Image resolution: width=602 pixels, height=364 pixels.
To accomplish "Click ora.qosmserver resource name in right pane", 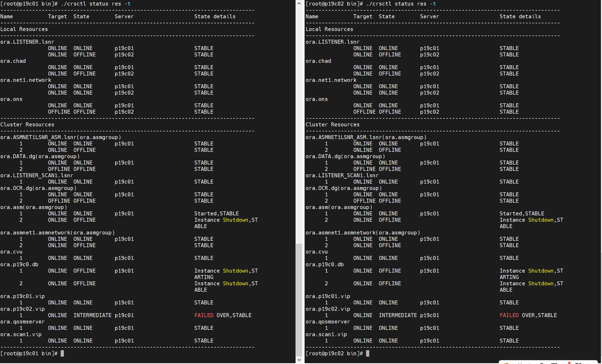I will tap(328, 322).
